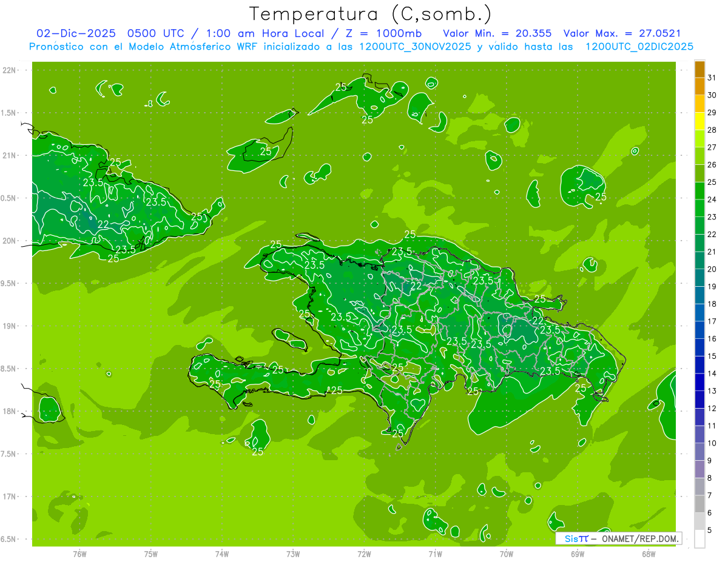Click the deep blue legend swatch between 14 and 15
The height and width of the screenshot is (562, 728).
[699, 364]
